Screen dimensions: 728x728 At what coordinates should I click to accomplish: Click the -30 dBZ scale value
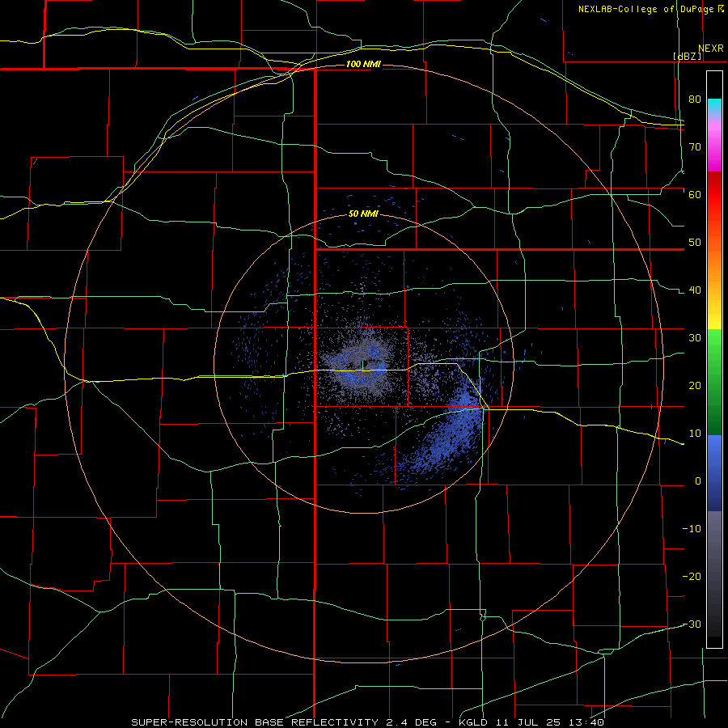pyautogui.click(x=692, y=624)
